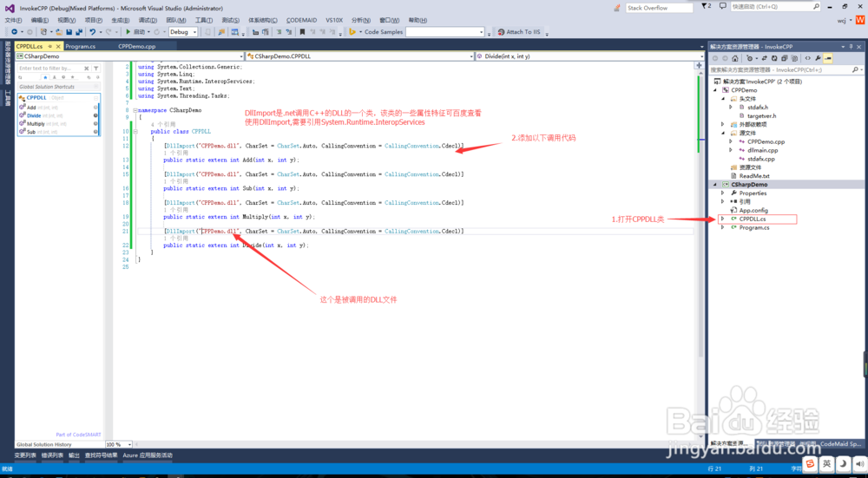
Task: Expand the Properties node in Solution Explorer
Action: point(722,193)
